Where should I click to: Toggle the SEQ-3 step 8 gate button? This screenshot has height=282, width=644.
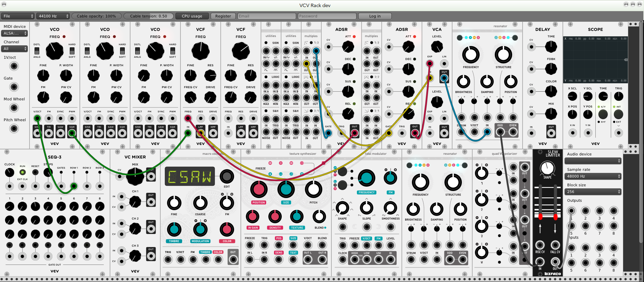(100, 245)
